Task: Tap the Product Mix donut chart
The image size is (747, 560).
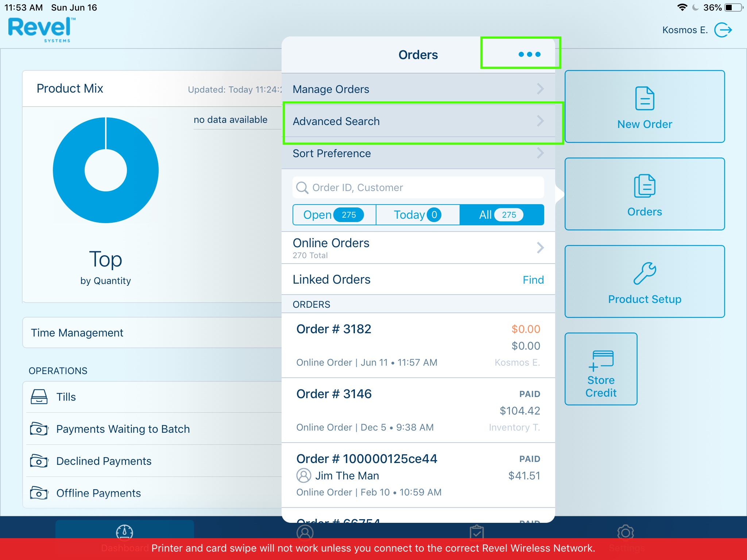Action: pos(106,170)
